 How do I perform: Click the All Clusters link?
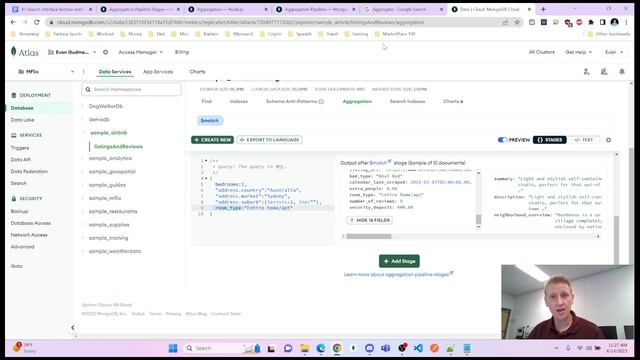pos(541,52)
